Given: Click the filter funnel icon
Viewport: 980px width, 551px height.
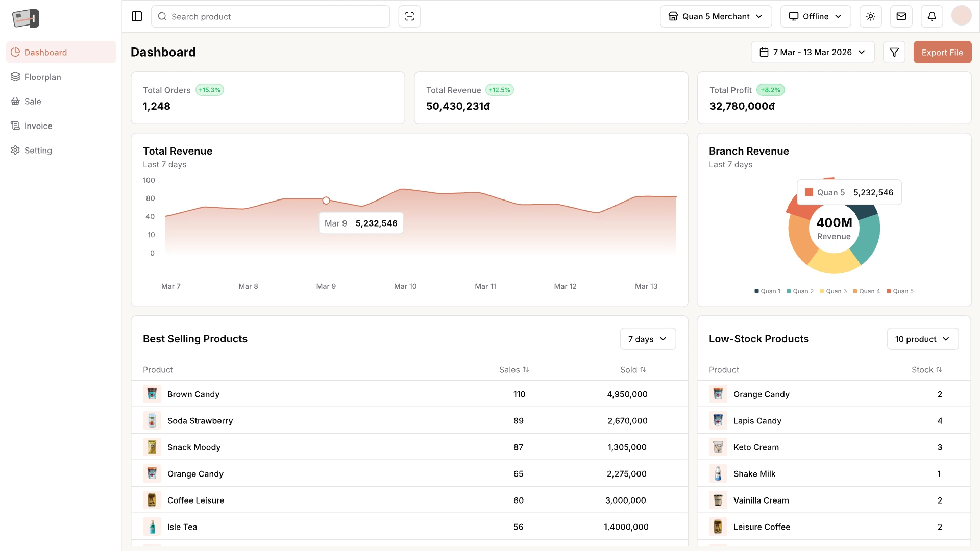Looking at the screenshot, I should (894, 52).
